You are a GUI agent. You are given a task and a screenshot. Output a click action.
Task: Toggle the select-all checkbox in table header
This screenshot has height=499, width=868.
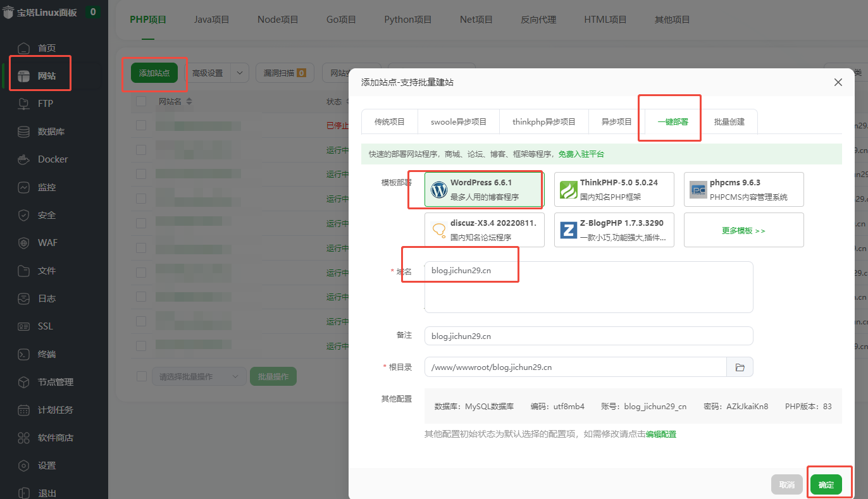click(x=141, y=102)
